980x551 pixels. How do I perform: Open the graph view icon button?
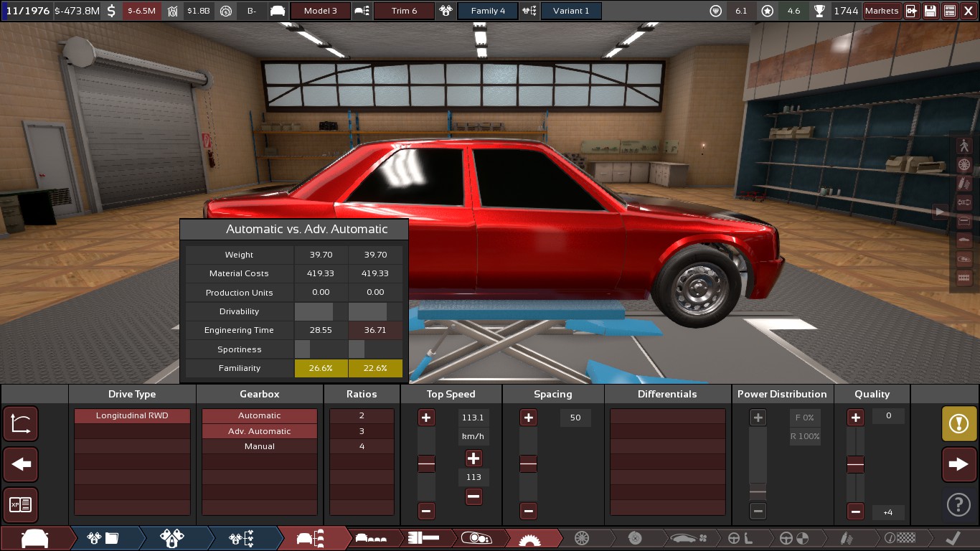tap(21, 423)
